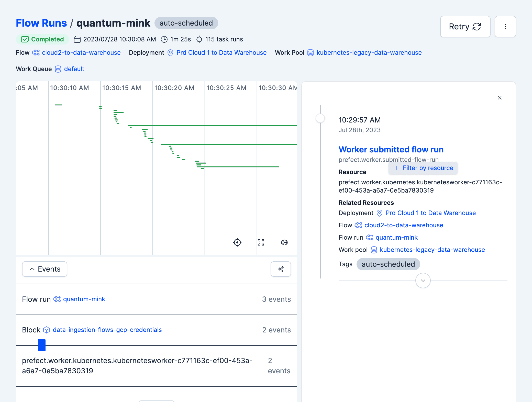Click the auto-scheduled tag in details panel

(388, 264)
